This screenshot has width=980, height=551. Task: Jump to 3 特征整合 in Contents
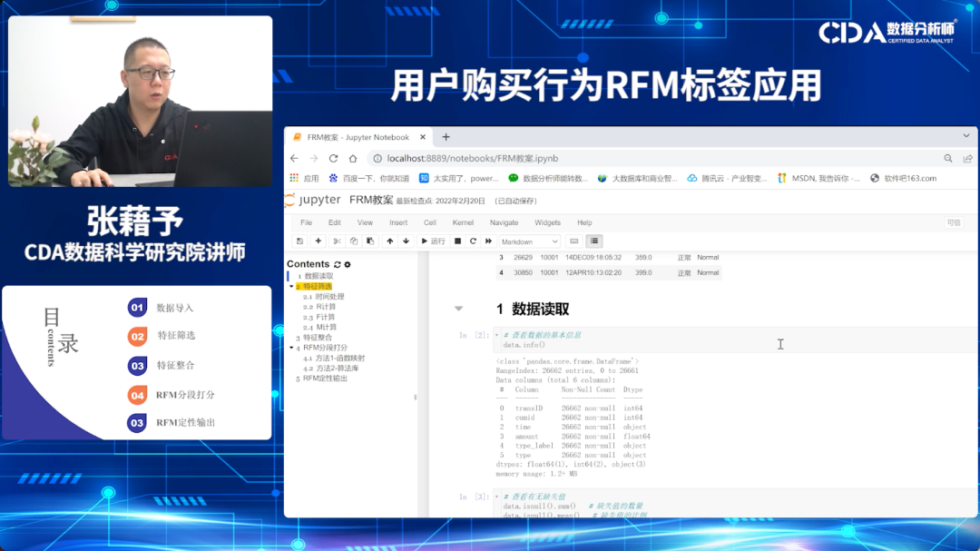[314, 337]
